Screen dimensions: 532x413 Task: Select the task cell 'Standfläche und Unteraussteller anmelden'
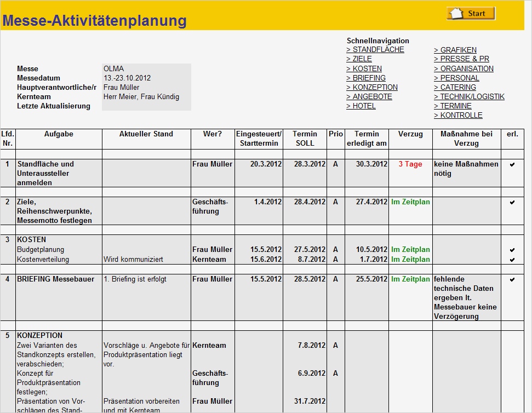[x=59, y=173]
